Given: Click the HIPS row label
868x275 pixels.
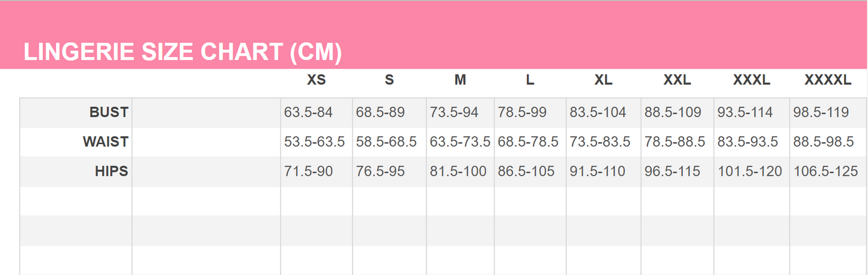Looking at the screenshot, I should [111, 172].
